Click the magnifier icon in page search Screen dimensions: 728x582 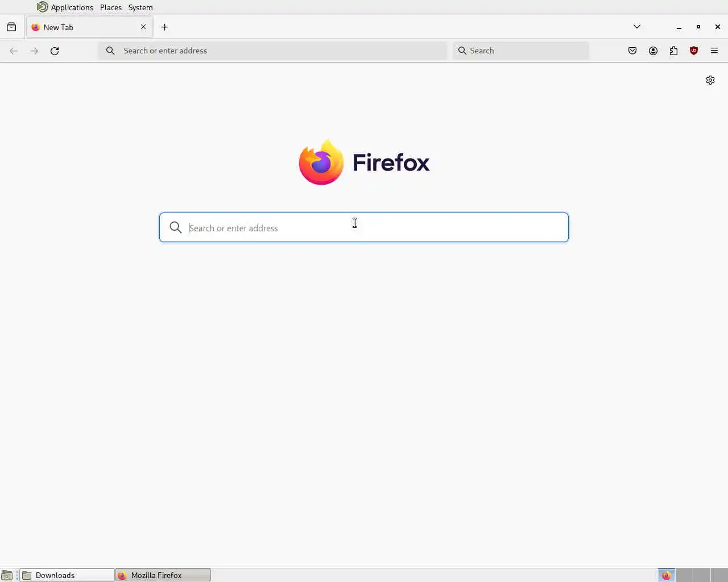[x=176, y=227]
